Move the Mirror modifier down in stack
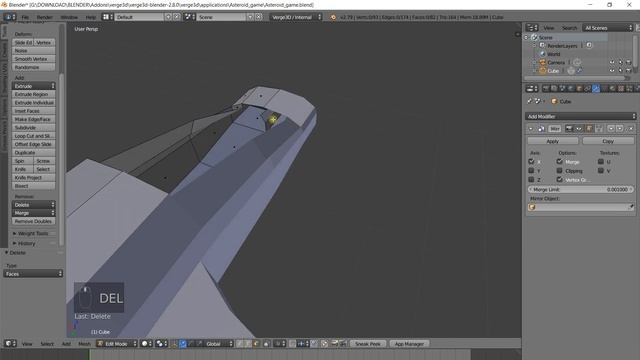This screenshot has height=360, width=640. click(620, 129)
